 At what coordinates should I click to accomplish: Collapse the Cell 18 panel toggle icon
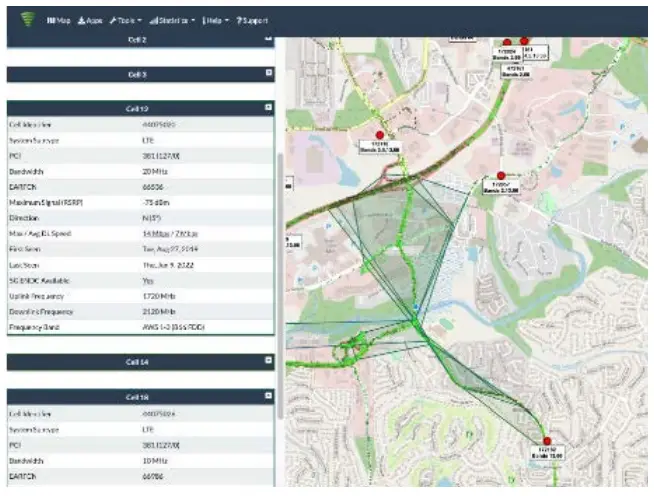[269, 395]
